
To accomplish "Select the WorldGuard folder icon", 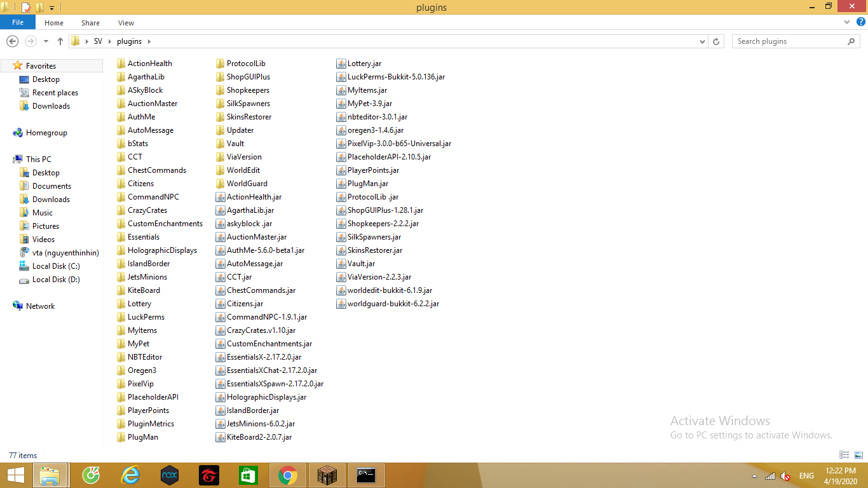I will click(x=220, y=184).
